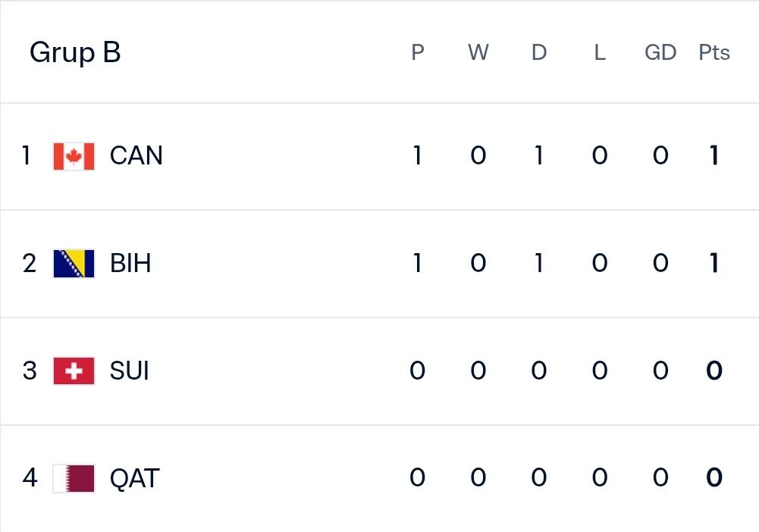Click BIH's points value
Screen dimensions: 759x532
714,263
